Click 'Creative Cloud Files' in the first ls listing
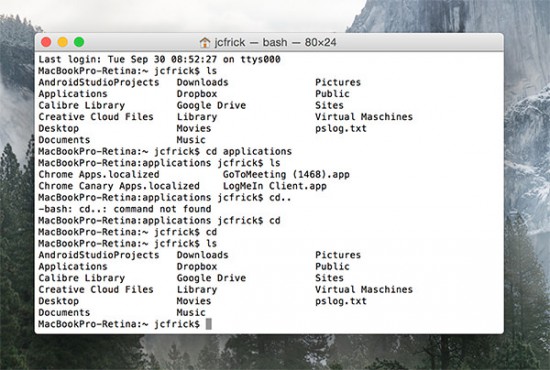 pyautogui.click(x=96, y=117)
